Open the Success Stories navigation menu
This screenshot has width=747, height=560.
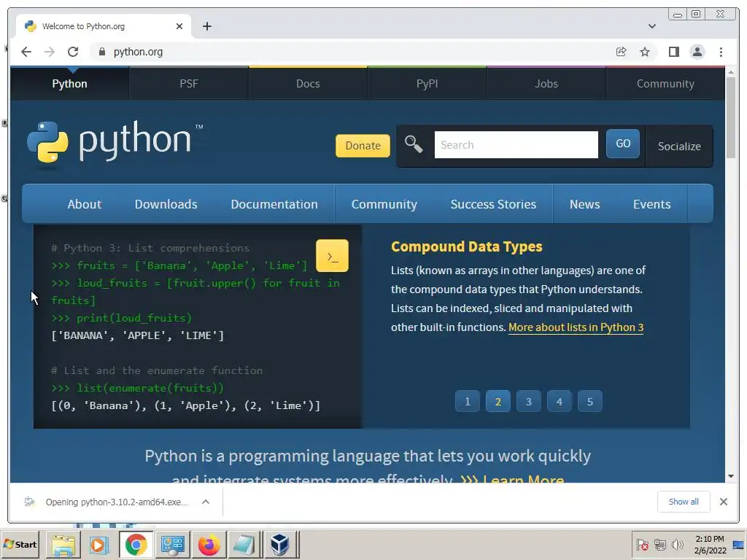pos(493,204)
